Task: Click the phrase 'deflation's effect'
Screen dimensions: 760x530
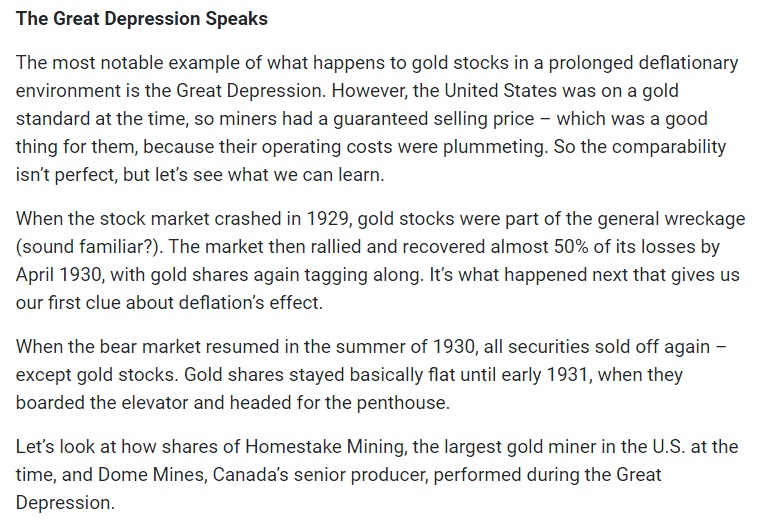Action: tap(251, 303)
